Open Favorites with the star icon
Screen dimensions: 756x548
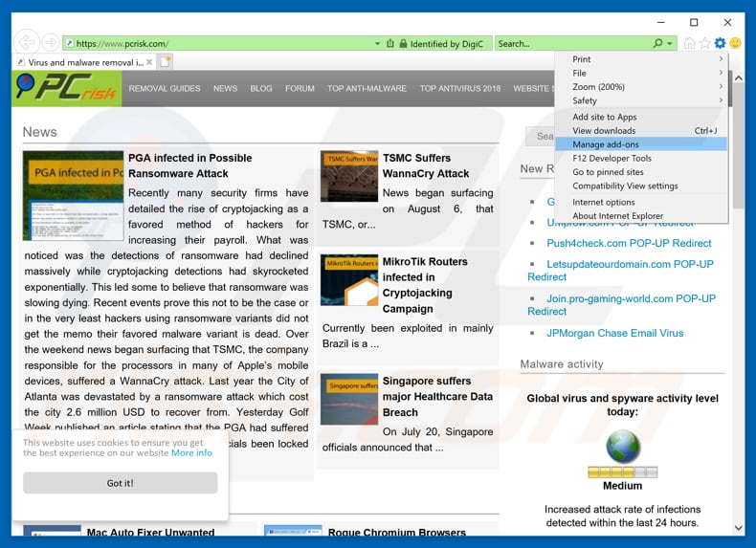point(704,43)
